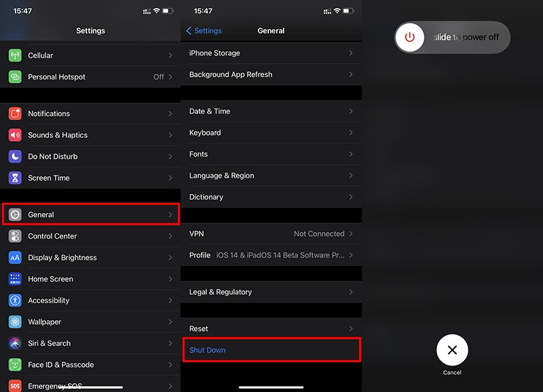Tap the Cancel X button
543x392 pixels.
(x=452, y=350)
